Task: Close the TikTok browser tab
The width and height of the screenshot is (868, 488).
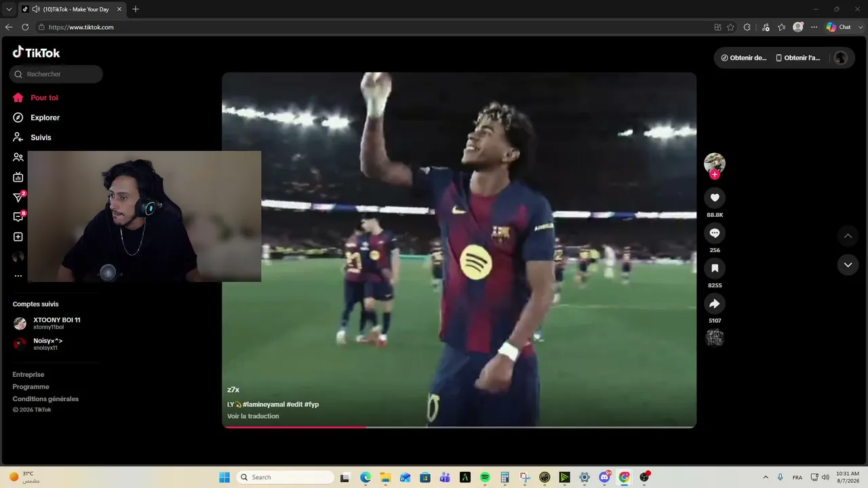Action: click(x=119, y=9)
